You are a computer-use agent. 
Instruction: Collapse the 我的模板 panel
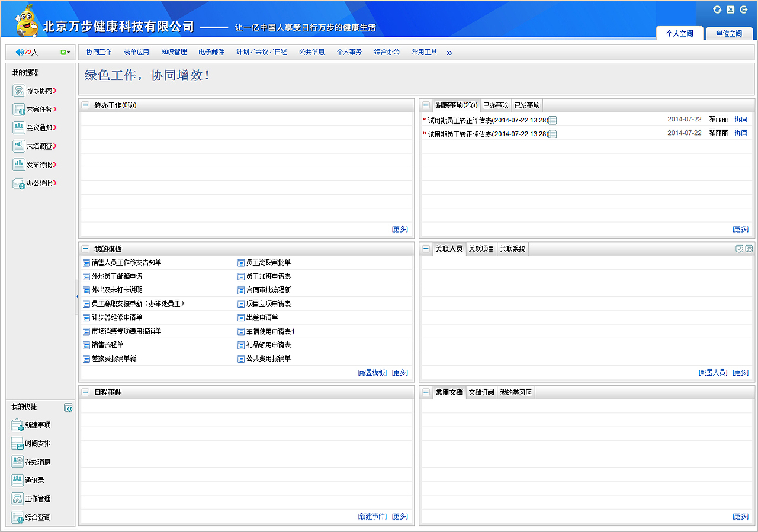coord(85,249)
